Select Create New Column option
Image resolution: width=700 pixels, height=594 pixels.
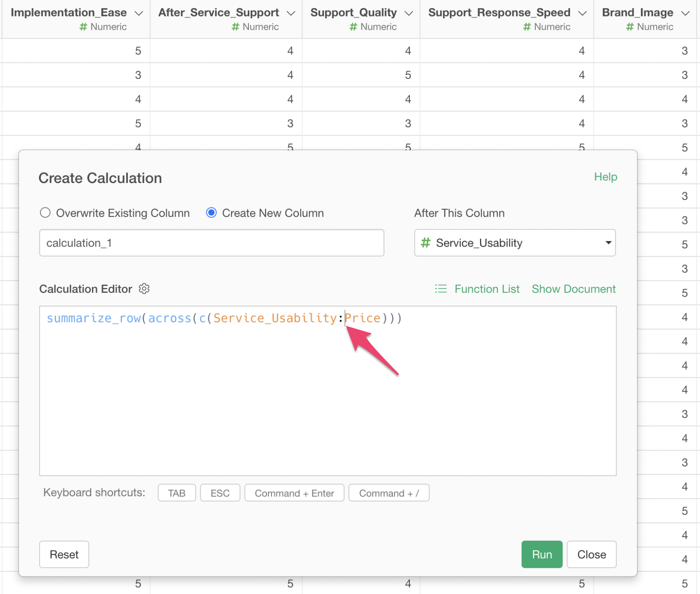click(x=211, y=213)
